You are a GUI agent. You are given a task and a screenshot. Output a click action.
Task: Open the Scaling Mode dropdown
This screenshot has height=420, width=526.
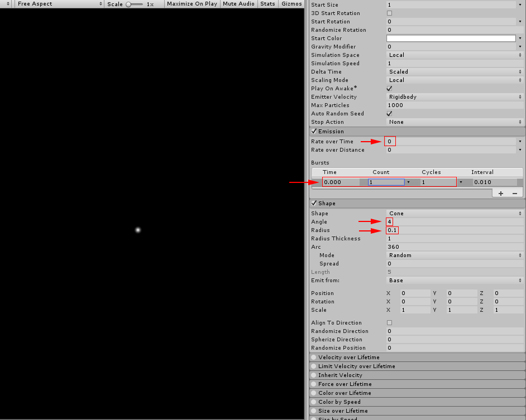(x=455, y=80)
